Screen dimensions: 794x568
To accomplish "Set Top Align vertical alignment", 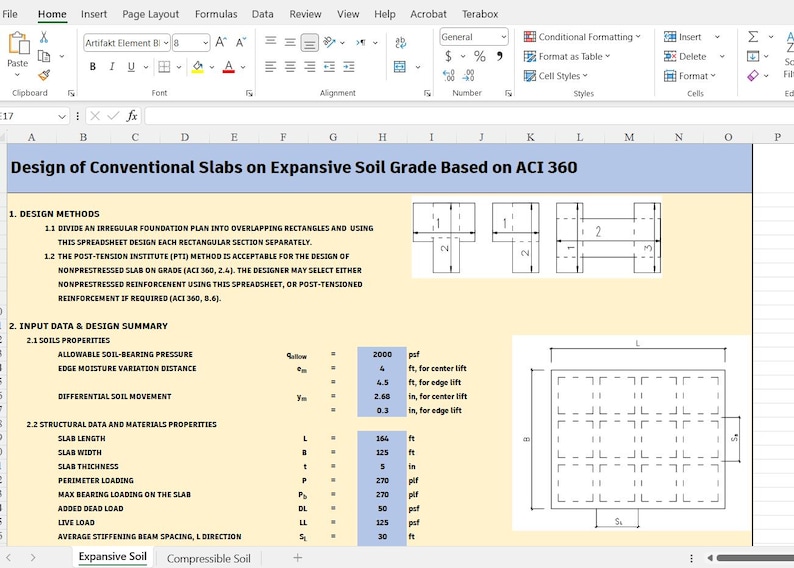I will (x=271, y=41).
